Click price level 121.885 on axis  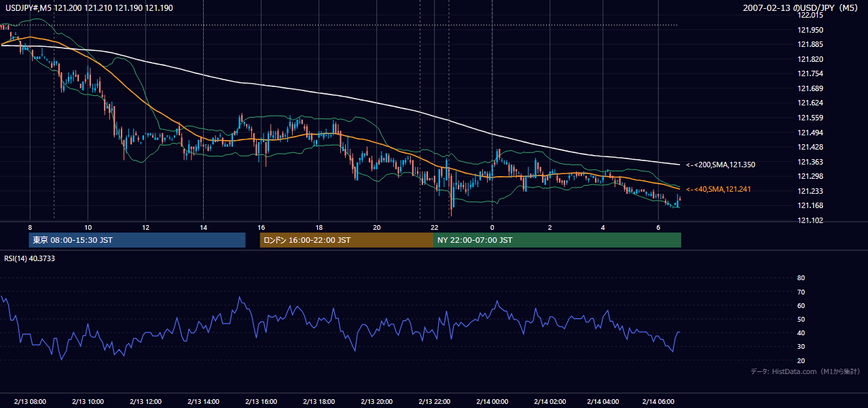click(810, 45)
